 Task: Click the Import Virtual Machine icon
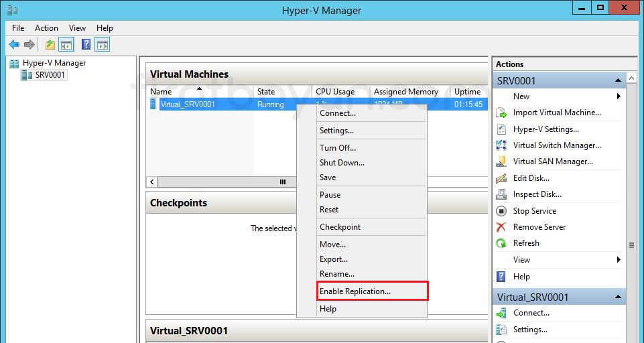click(x=501, y=113)
